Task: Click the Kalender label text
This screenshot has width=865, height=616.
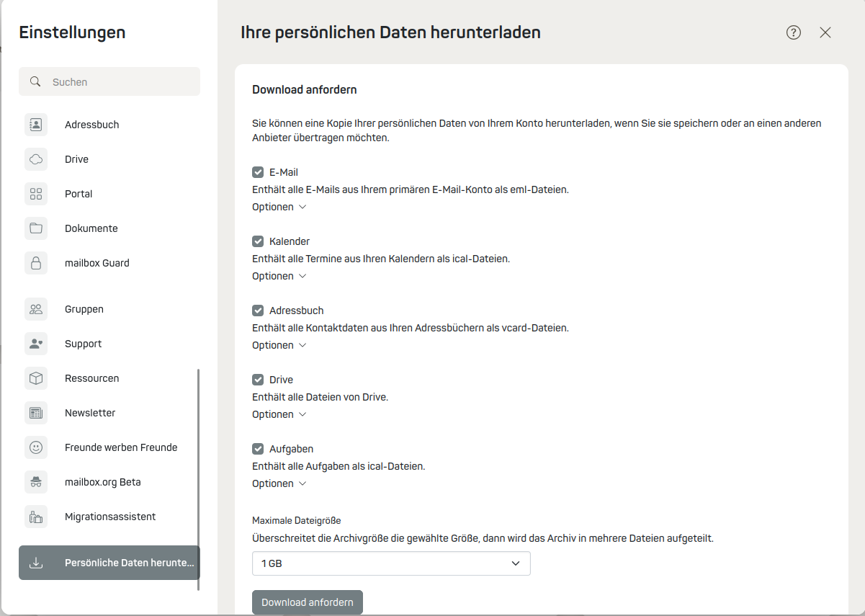Action: (x=290, y=241)
